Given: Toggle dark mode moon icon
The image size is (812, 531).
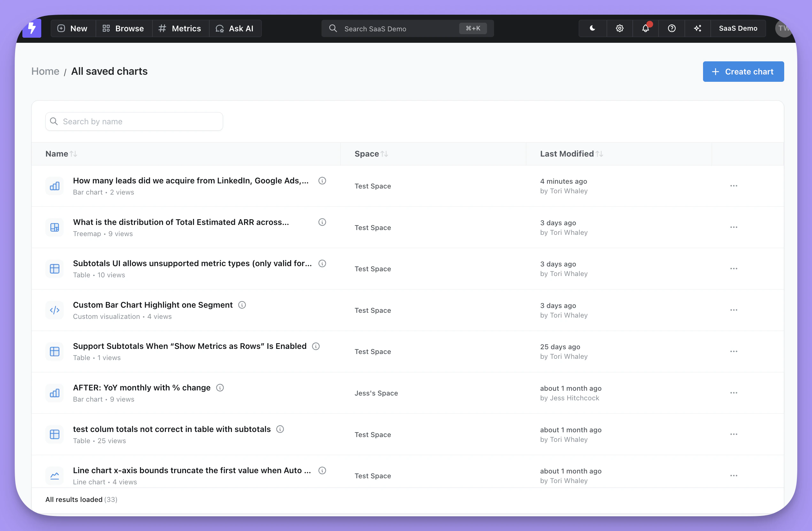Looking at the screenshot, I should click(592, 28).
